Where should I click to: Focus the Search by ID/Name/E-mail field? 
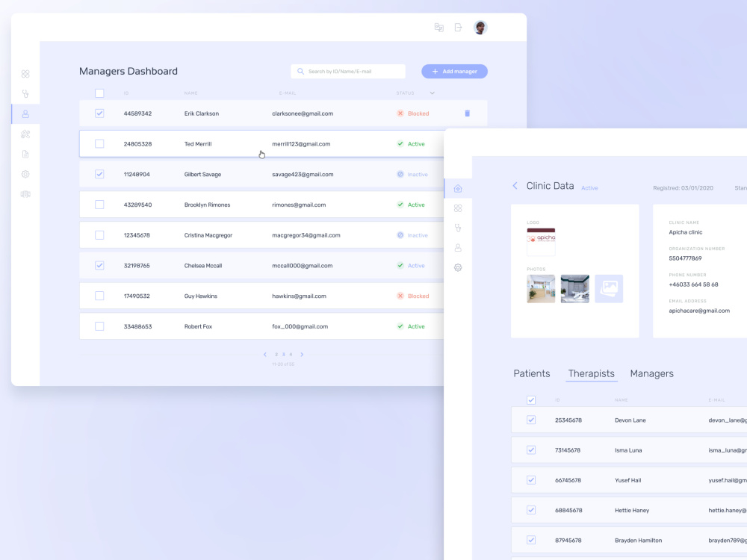tap(348, 72)
